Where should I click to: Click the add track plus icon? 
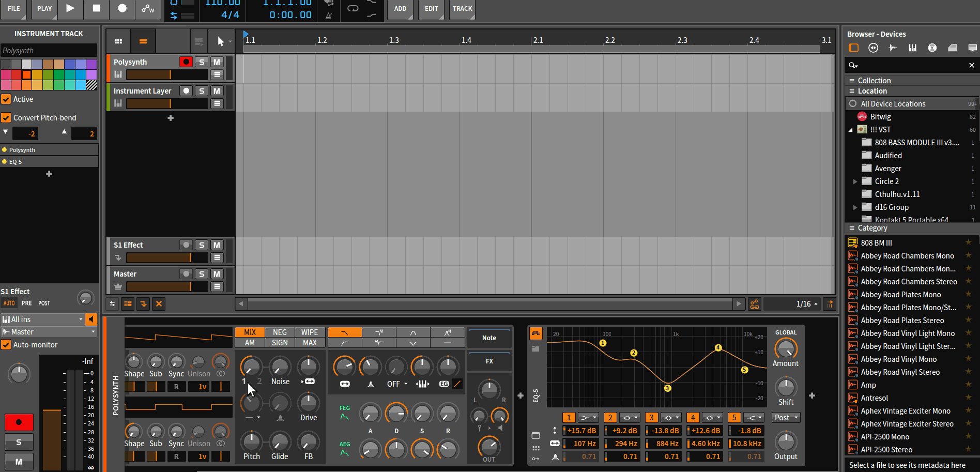click(x=171, y=118)
